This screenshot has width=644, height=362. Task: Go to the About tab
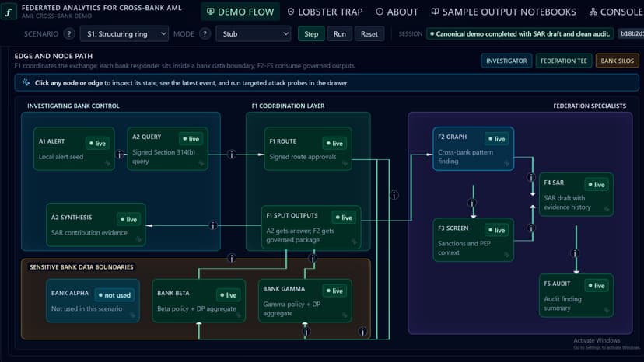(x=397, y=12)
